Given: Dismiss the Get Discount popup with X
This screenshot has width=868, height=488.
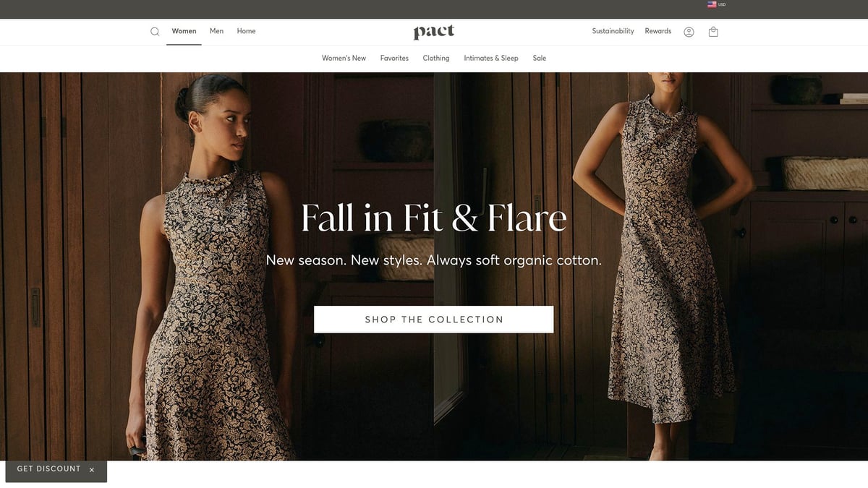Looking at the screenshot, I should [x=92, y=470].
